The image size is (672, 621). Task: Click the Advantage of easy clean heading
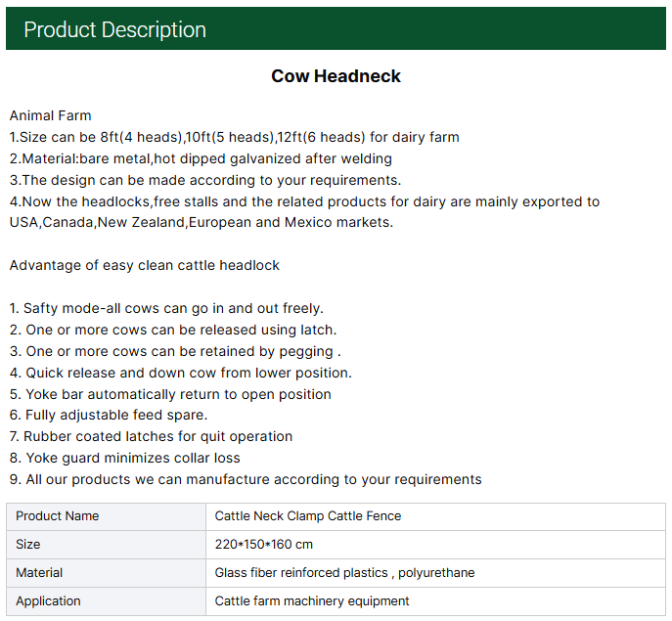tap(144, 265)
